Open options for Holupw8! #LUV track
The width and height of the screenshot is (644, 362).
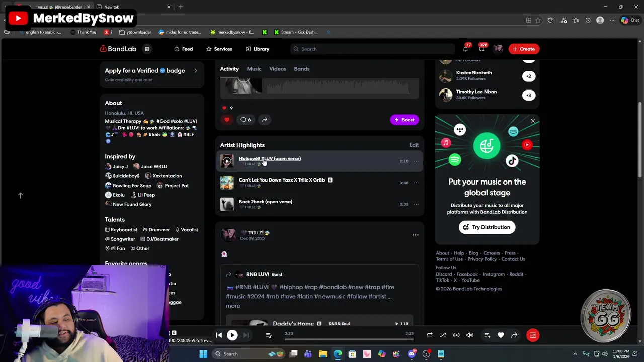coord(416,161)
